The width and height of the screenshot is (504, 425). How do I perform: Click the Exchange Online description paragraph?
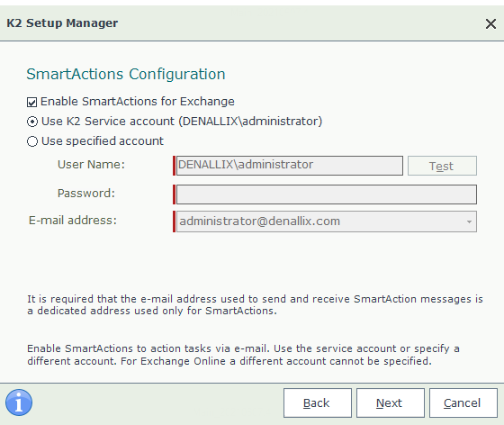click(x=243, y=355)
